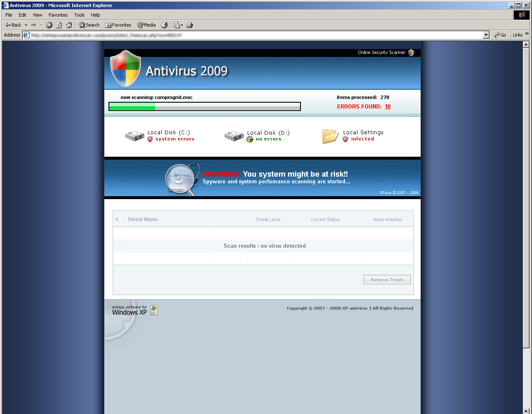This screenshot has height=414, width=532.
Task: Open the Search pane
Action: (89, 25)
